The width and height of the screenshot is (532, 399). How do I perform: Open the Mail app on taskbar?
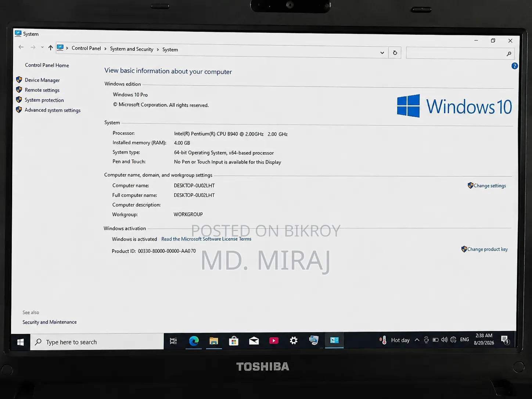tap(254, 341)
